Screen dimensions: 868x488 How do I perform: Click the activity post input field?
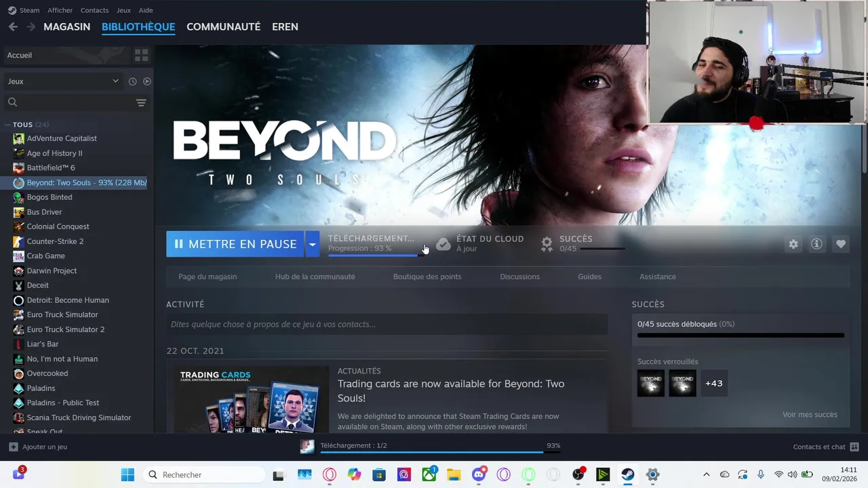pyautogui.click(x=387, y=325)
